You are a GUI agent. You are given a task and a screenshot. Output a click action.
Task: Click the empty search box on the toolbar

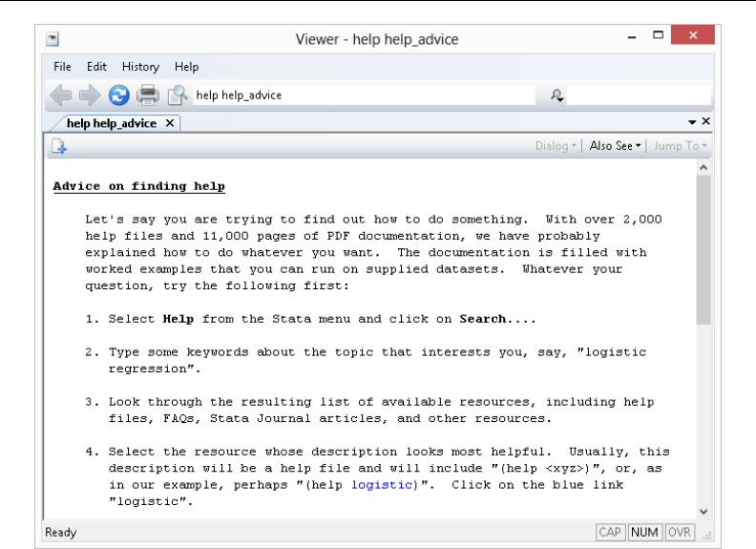click(x=638, y=95)
